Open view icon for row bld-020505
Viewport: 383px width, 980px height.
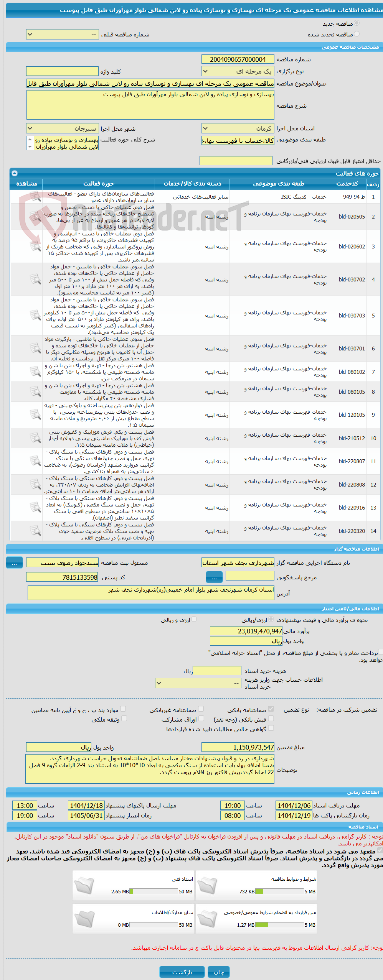pos(35,217)
